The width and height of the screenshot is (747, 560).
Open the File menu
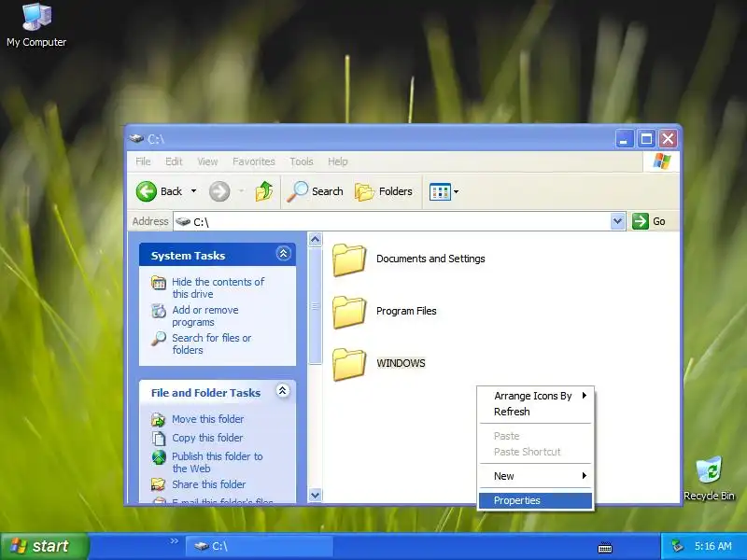[143, 161]
